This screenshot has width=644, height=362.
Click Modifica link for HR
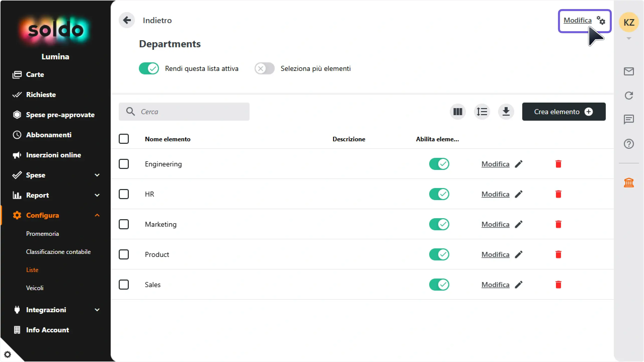[495, 194]
